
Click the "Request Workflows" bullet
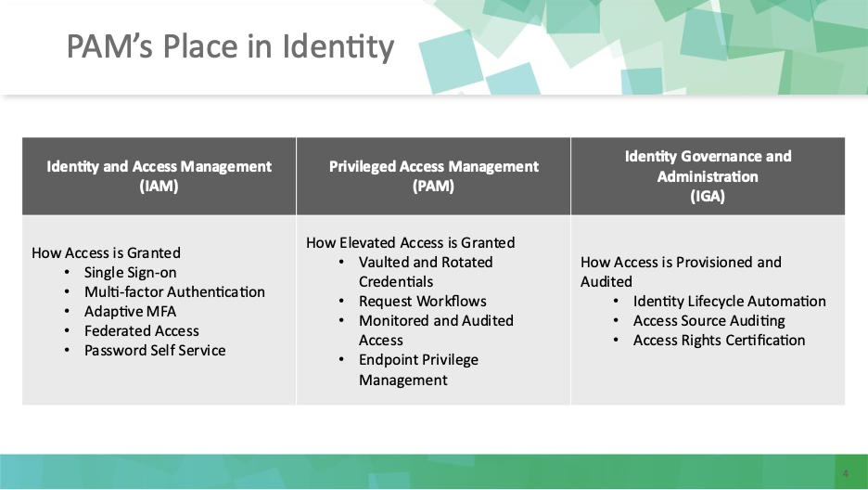coord(422,302)
